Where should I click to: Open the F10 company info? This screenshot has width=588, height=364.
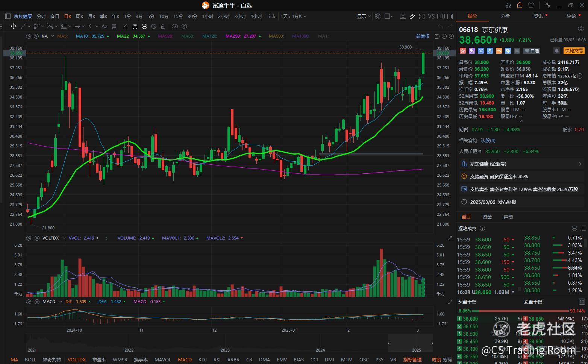point(441,17)
